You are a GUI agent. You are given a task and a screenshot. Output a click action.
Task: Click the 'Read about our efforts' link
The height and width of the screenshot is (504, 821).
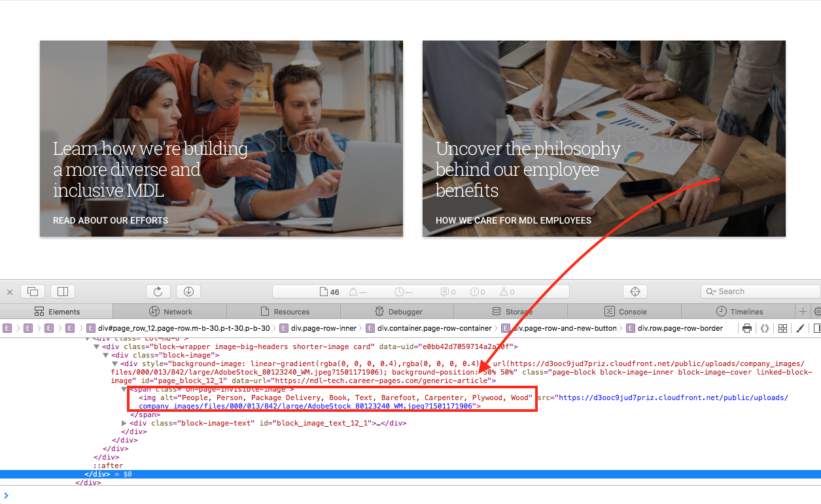tap(111, 221)
